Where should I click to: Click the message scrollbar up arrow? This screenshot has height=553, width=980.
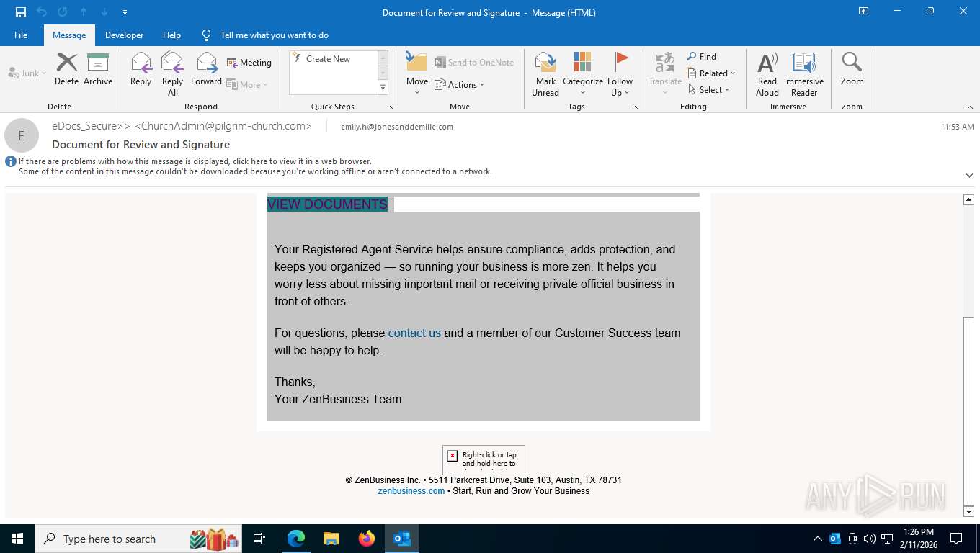969,199
